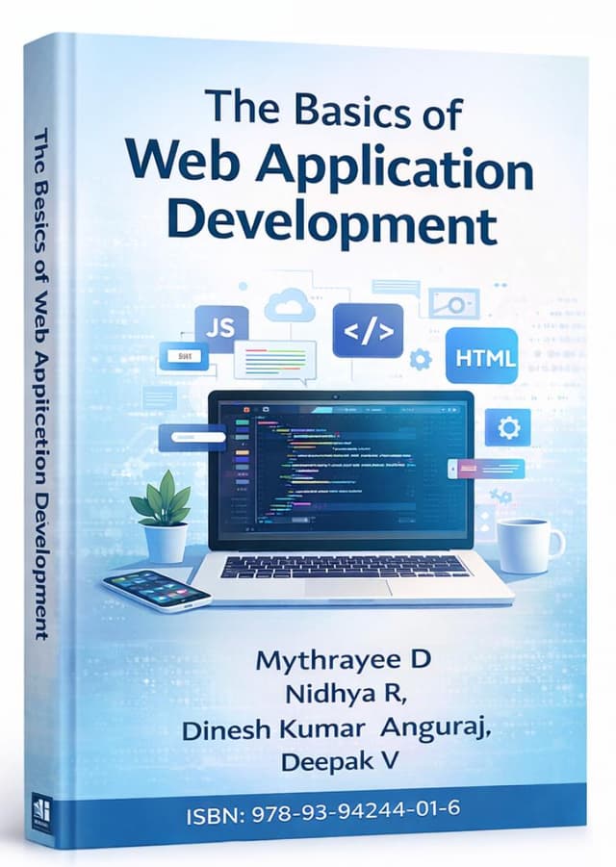Click the search bar card left of laptop
The image size is (616, 867).
[x=192, y=437]
